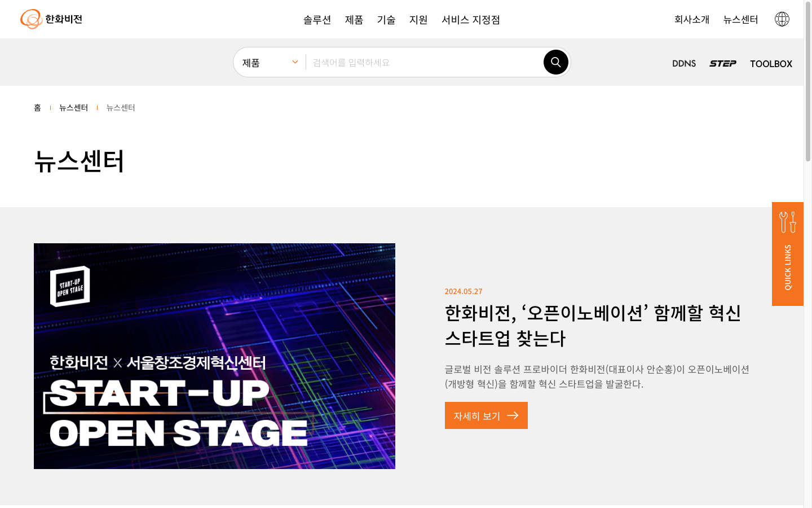The width and height of the screenshot is (812, 508).
Task: Open the DDNS link
Action: [684, 63]
